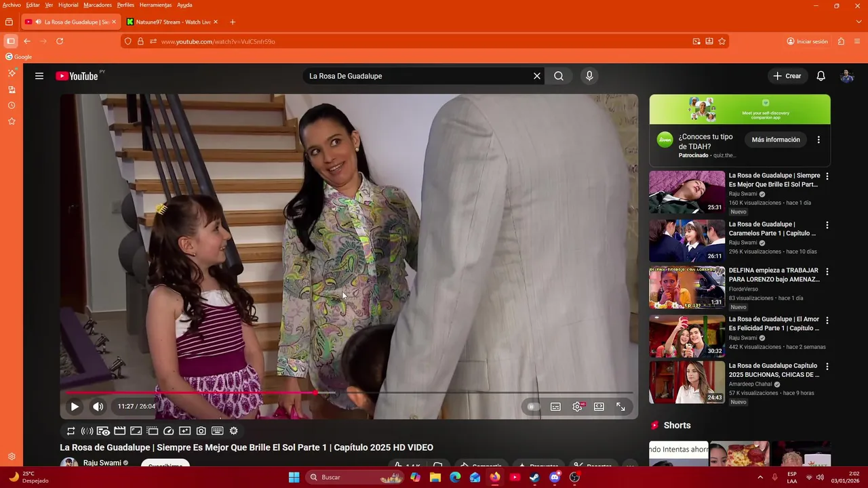Open the Archivo menu
The height and width of the screenshot is (488, 868).
tap(12, 5)
